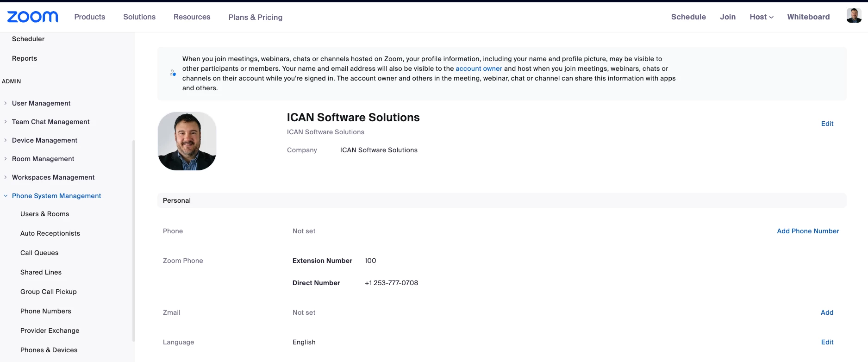868x362 pixels.
Task: Click the ICAN Software Solutions heading
Action: coord(353,118)
